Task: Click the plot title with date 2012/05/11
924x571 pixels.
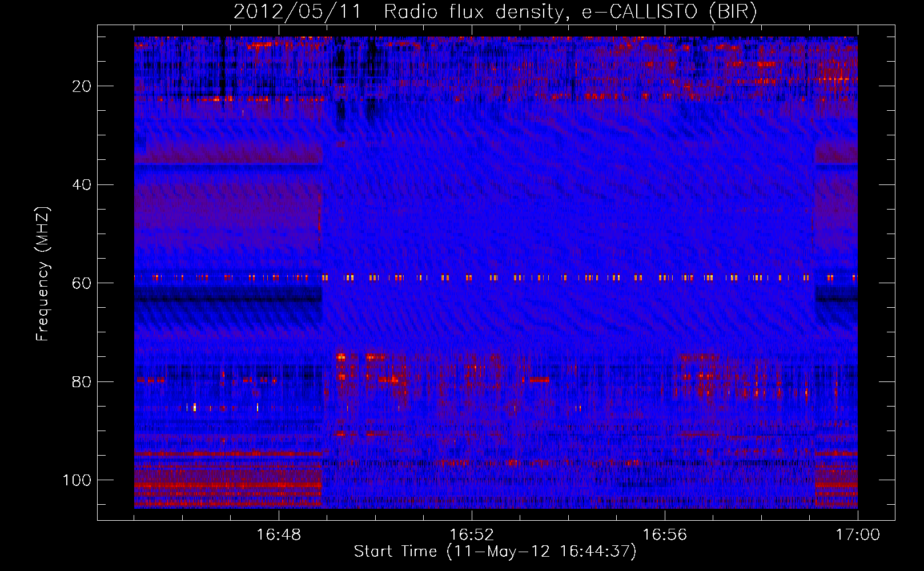Action: click(x=495, y=11)
